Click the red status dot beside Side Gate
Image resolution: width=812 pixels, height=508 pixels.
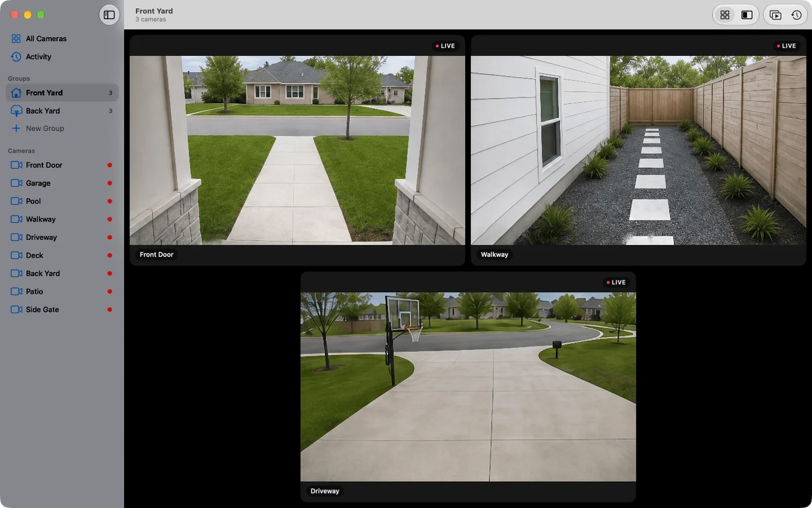click(110, 309)
